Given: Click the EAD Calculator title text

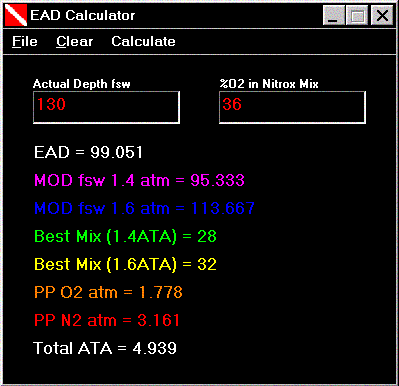Looking at the screenshot, I should [x=83, y=15].
